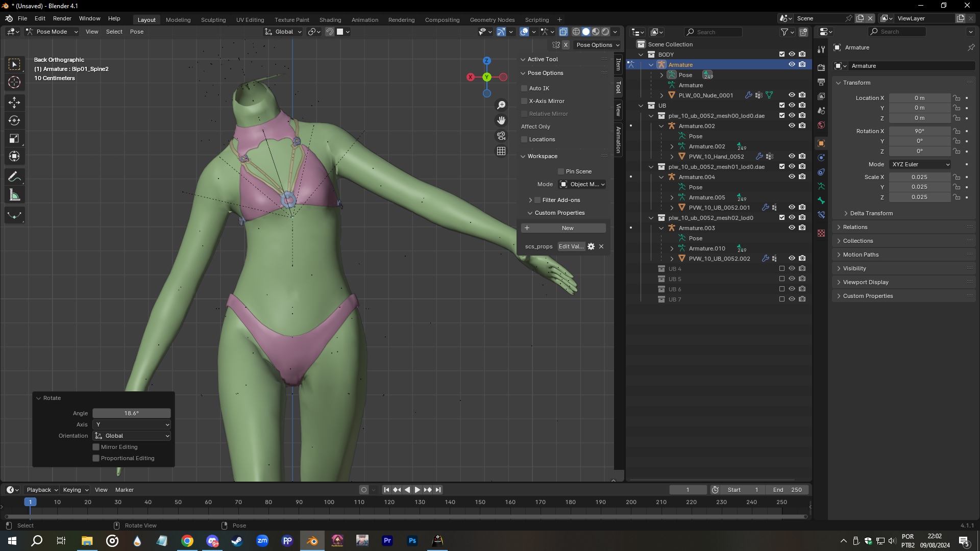Open Steam from the Windows taskbar
Screen dimensions: 980x551
pos(237,541)
